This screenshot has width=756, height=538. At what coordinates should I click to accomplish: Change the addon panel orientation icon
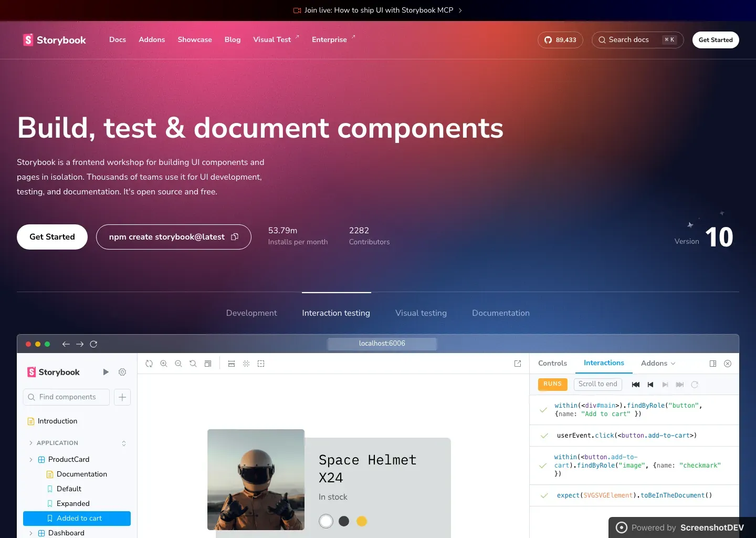[713, 364]
